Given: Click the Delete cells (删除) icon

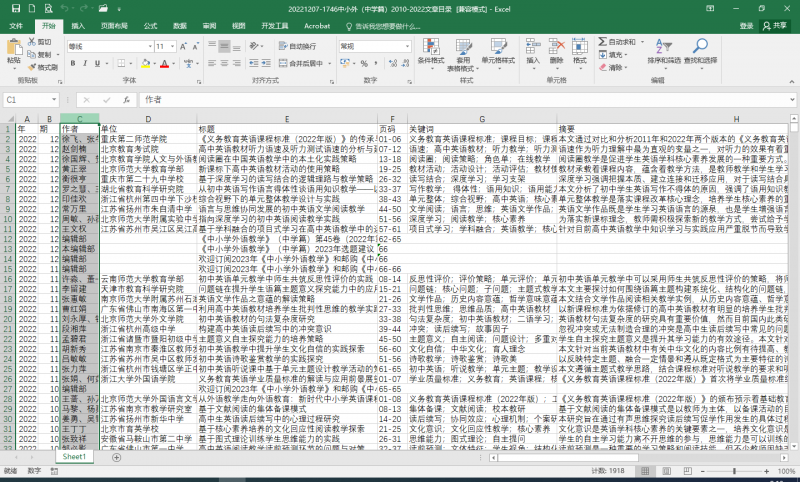Looking at the screenshot, I should coord(557,47).
